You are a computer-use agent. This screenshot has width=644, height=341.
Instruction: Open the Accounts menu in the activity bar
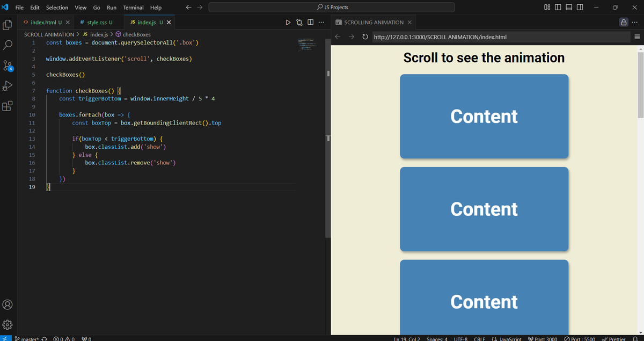click(8, 304)
